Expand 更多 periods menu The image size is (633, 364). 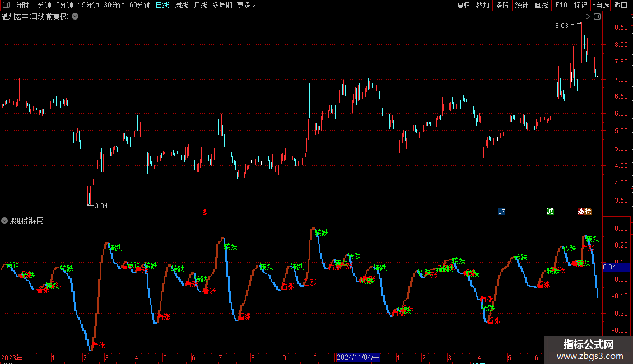pyautogui.click(x=246, y=5)
